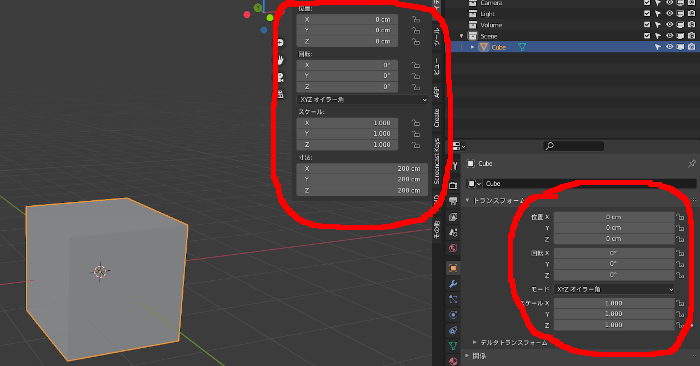Screen dimensions: 700x366
Task: Lock sidebar scale Y with its padlock
Action: 416,134
